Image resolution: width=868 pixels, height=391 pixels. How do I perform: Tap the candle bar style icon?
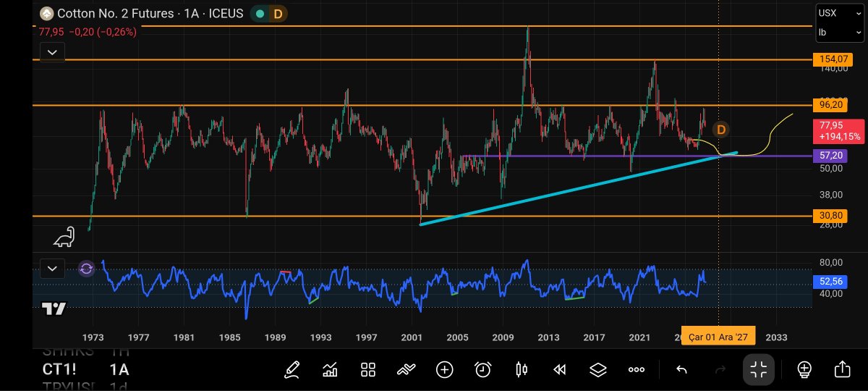(522, 370)
